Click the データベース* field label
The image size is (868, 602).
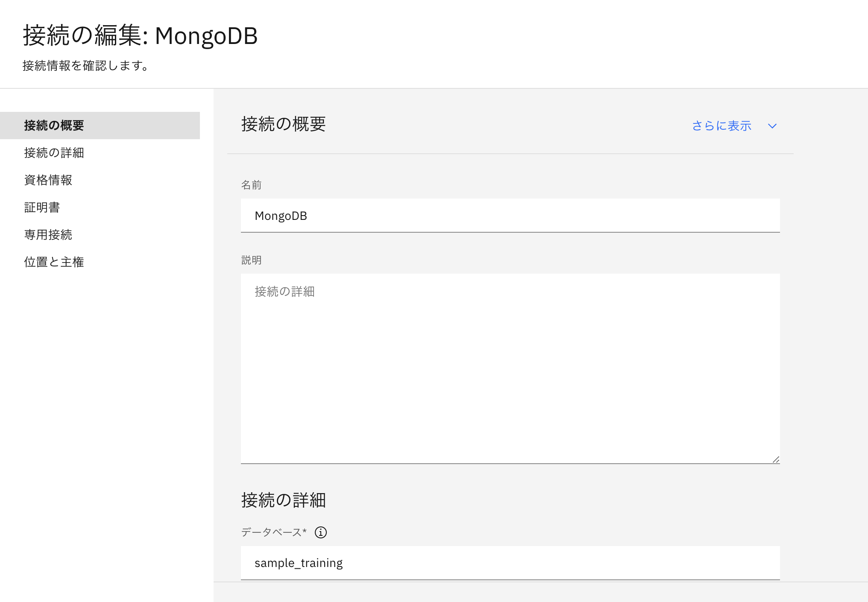tap(274, 532)
